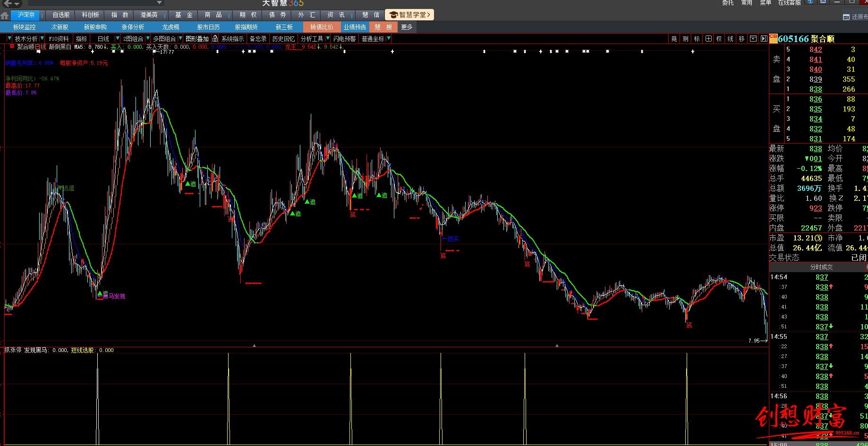
Task: Click the last yellow spike in indicator pane
Action: pos(687,398)
